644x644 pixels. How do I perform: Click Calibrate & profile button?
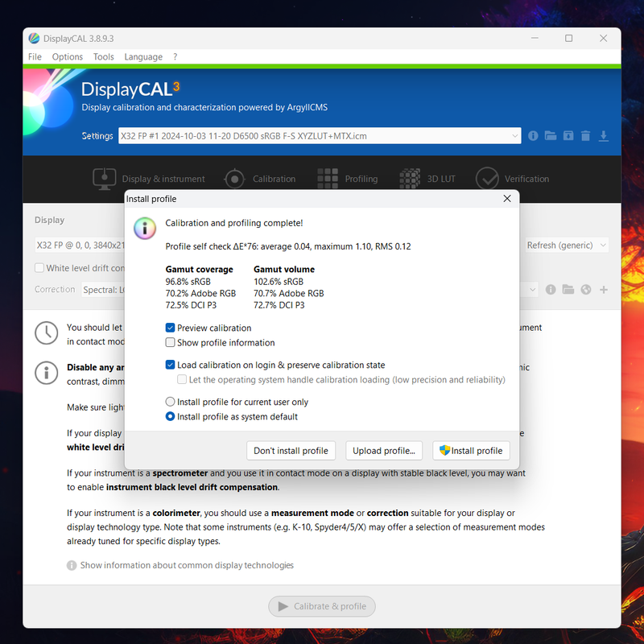pos(322,606)
